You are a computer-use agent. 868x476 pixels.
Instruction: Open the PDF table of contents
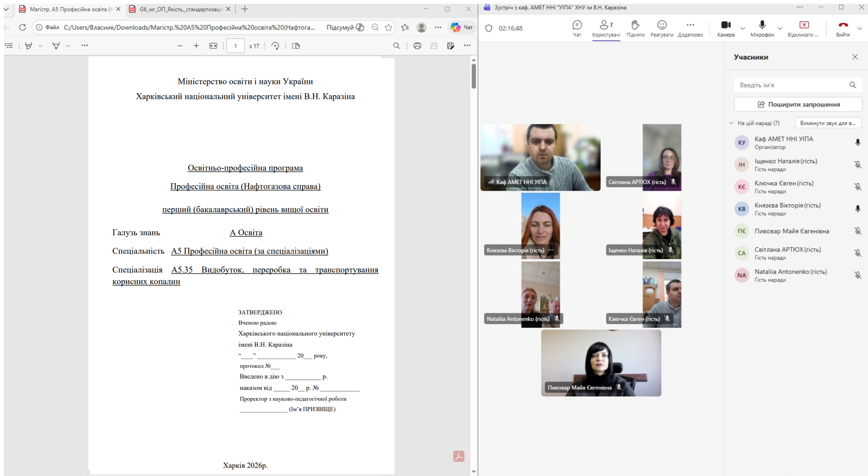pos(9,46)
